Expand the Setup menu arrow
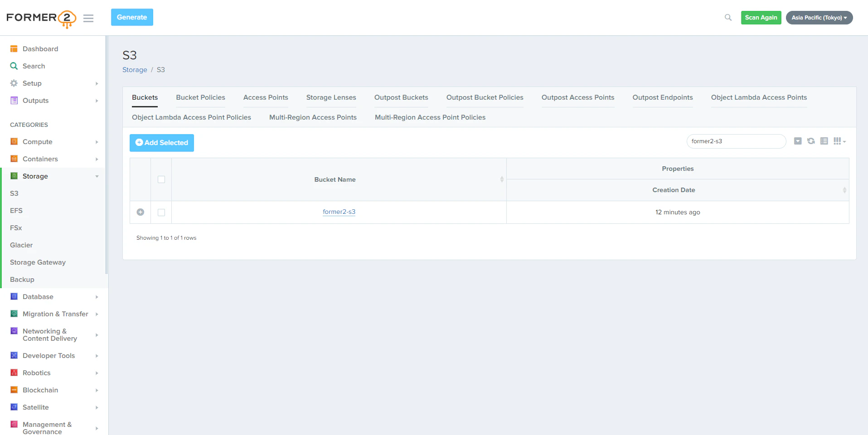 (97, 83)
